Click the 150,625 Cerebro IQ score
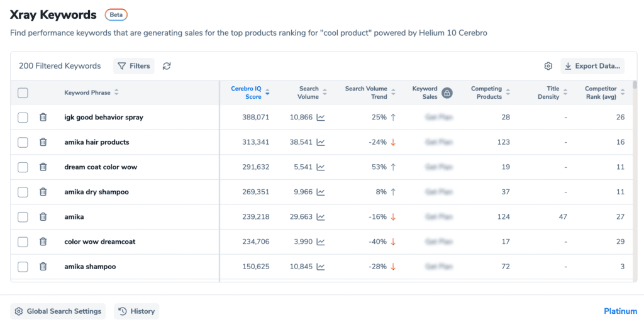The image size is (644, 322). point(256,267)
